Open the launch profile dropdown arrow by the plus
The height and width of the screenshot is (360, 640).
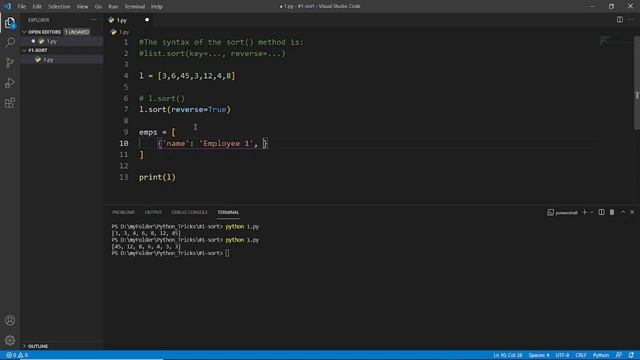point(591,212)
